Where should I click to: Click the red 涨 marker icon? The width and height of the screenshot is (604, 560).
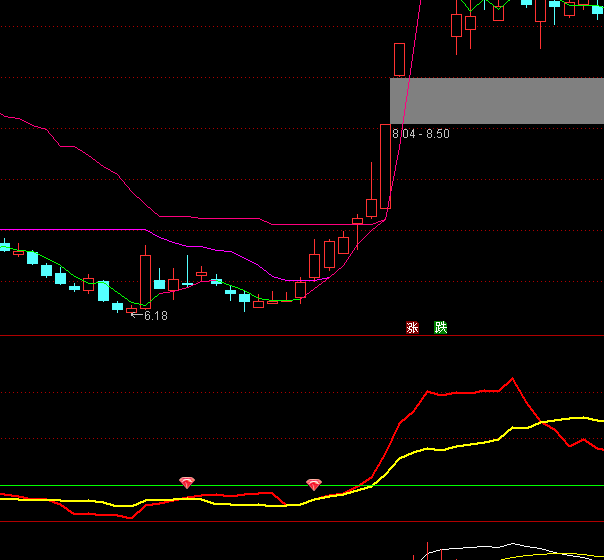pos(411,327)
